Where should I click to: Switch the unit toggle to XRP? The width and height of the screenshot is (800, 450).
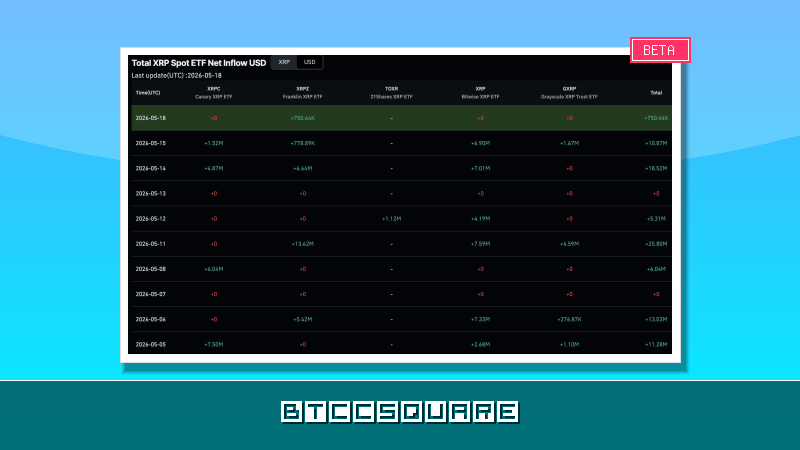tap(284, 62)
